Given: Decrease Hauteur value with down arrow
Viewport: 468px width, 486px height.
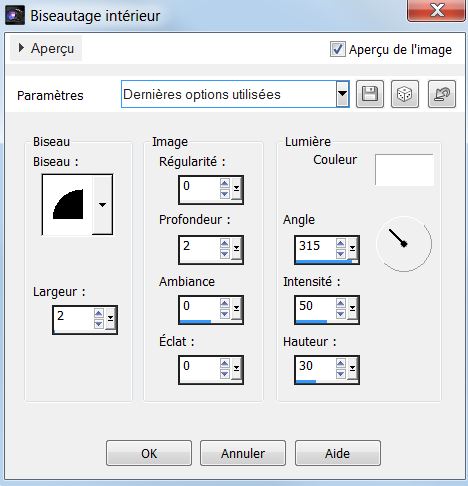Looking at the screenshot, I should [340, 374].
